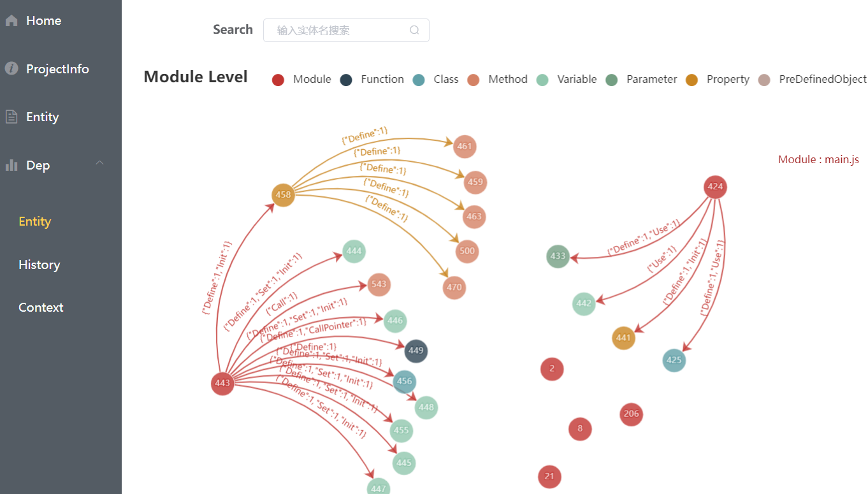This screenshot has width=868, height=494.
Task: Click the dark Function legend dot
Action: 345,80
